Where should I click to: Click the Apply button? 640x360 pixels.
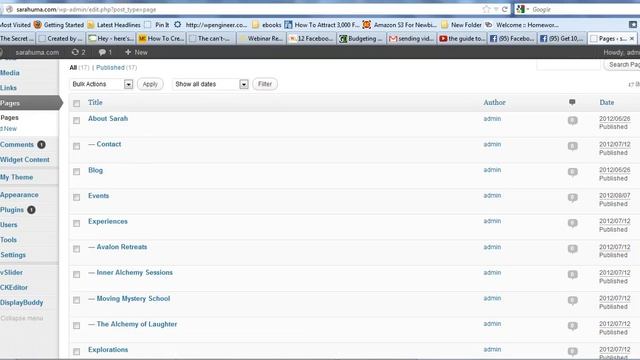pyautogui.click(x=150, y=84)
